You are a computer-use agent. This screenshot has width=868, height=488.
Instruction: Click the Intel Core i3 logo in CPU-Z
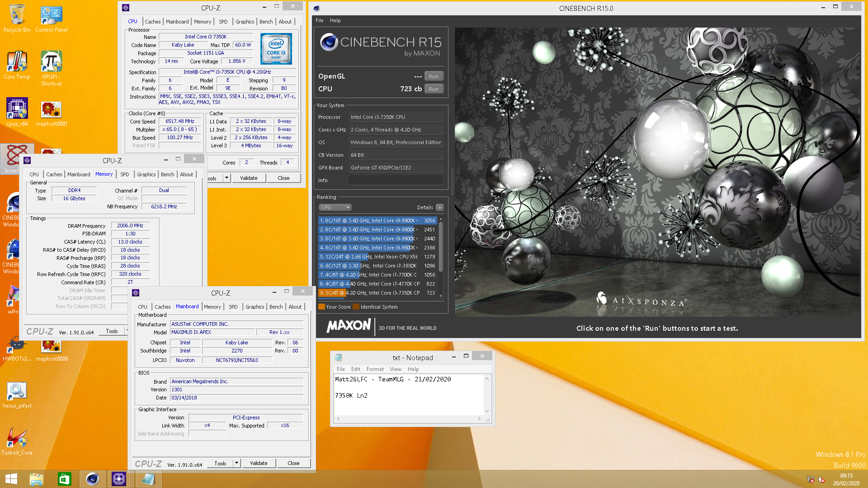pos(276,48)
